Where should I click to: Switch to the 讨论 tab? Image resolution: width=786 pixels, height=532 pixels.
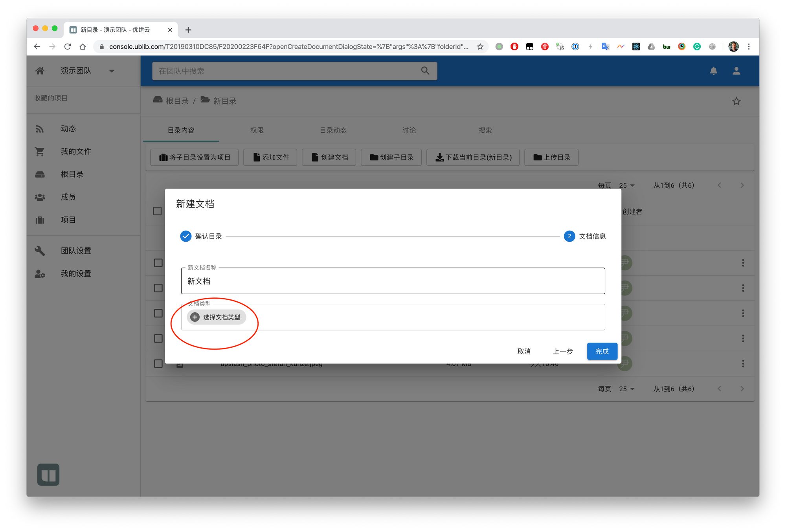pyautogui.click(x=409, y=130)
